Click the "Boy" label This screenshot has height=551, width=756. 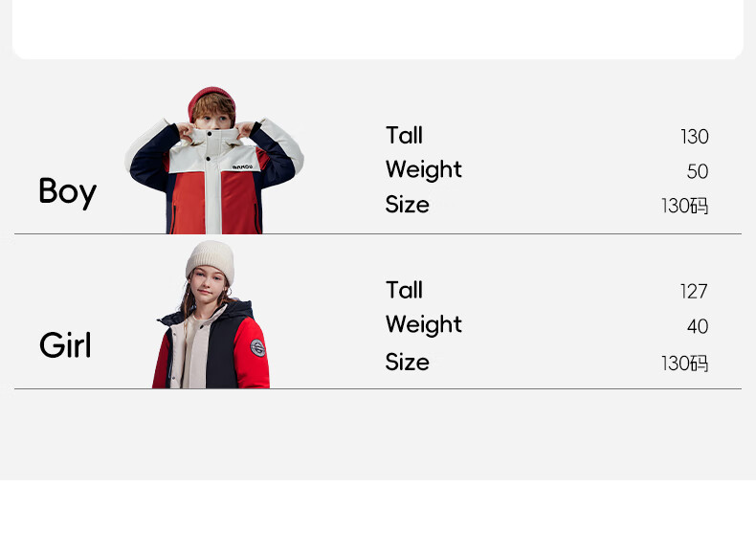pyautogui.click(x=67, y=191)
